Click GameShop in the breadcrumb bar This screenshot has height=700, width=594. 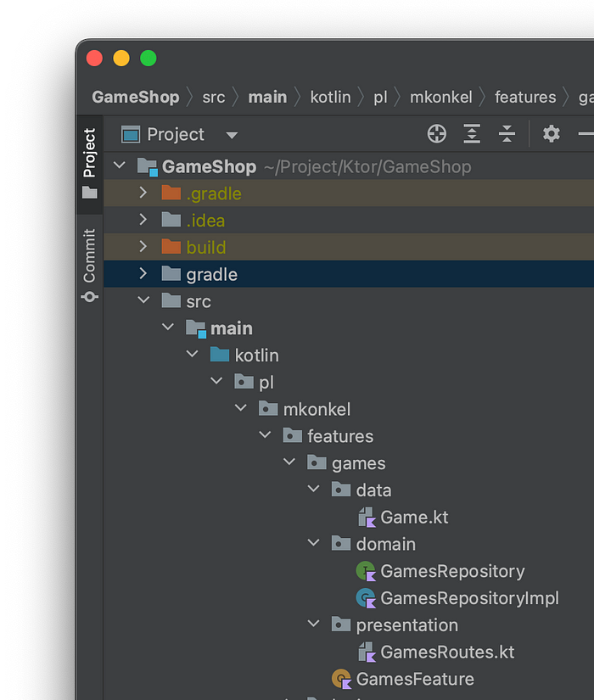135,97
